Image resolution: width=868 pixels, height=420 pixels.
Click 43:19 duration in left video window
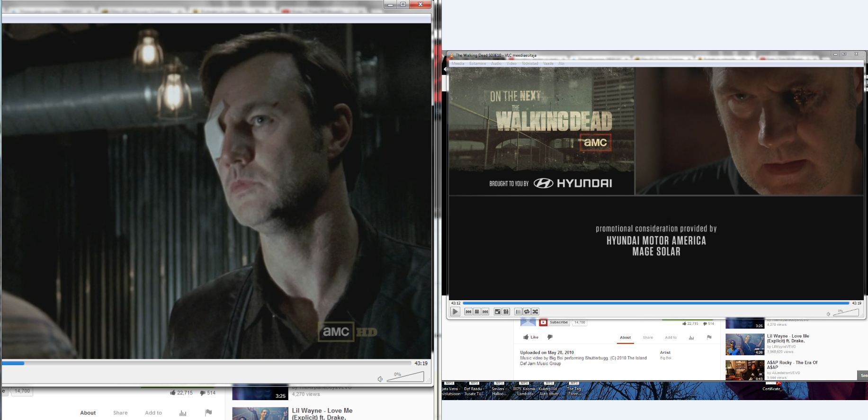tap(421, 363)
